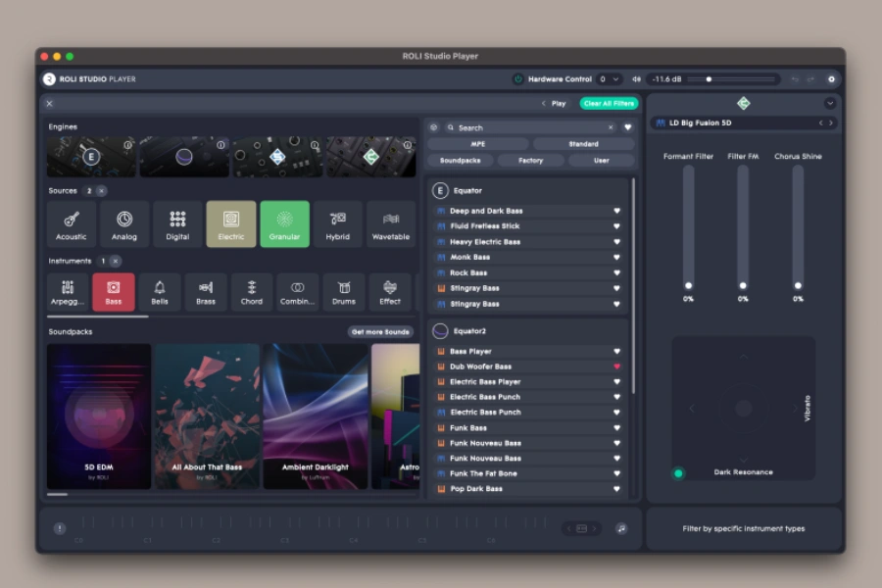Select the Acoustic source icon
This screenshot has height=588, width=882.
coord(71,224)
